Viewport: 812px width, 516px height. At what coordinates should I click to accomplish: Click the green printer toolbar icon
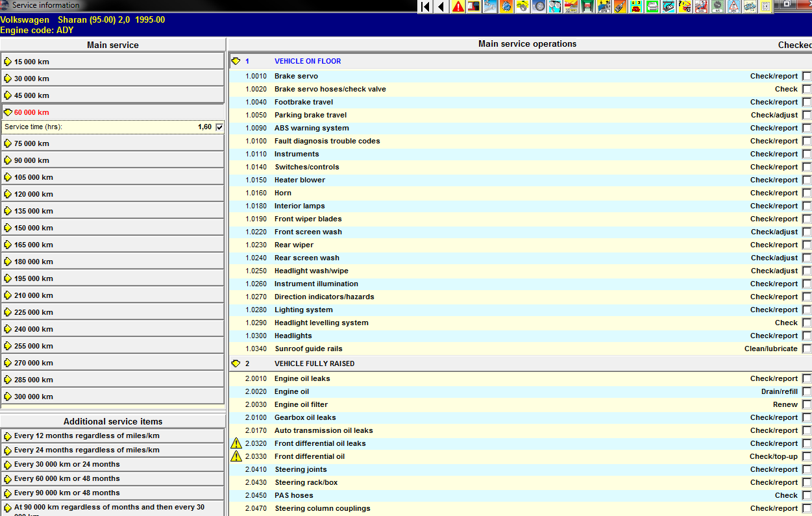pyautogui.click(x=652, y=6)
